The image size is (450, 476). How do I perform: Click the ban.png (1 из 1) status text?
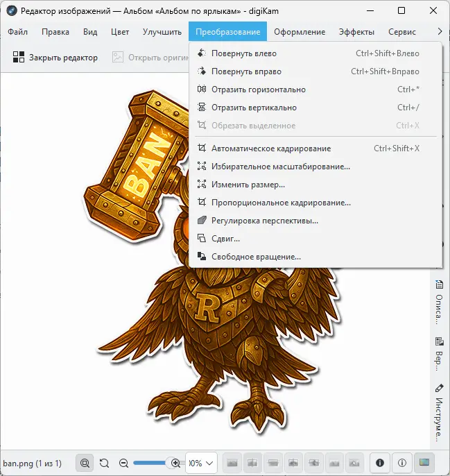pyautogui.click(x=32, y=464)
